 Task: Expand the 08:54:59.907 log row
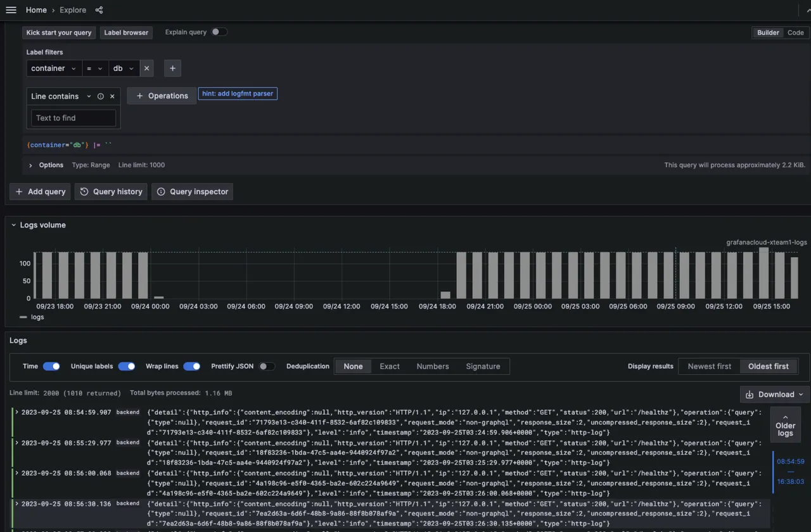pyautogui.click(x=17, y=412)
